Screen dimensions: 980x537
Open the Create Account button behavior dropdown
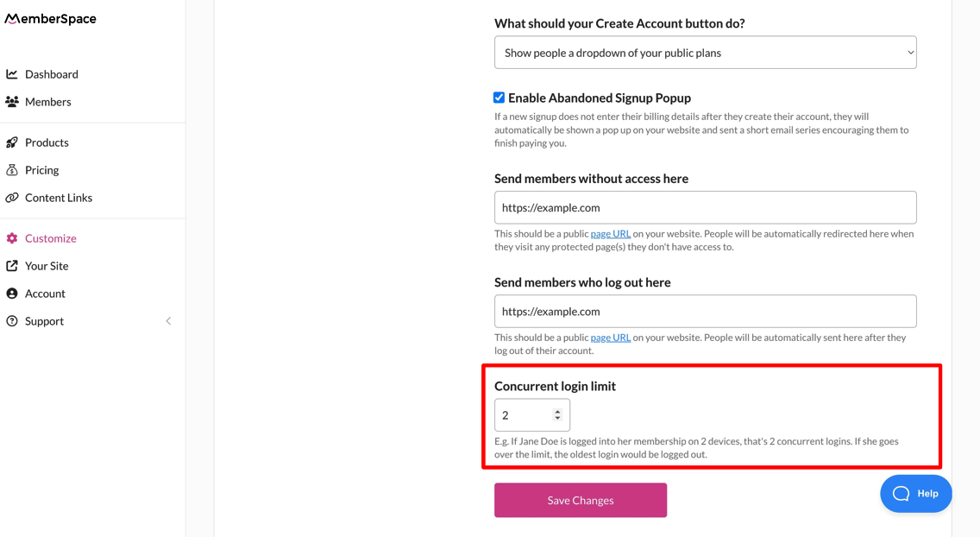point(705,53)
